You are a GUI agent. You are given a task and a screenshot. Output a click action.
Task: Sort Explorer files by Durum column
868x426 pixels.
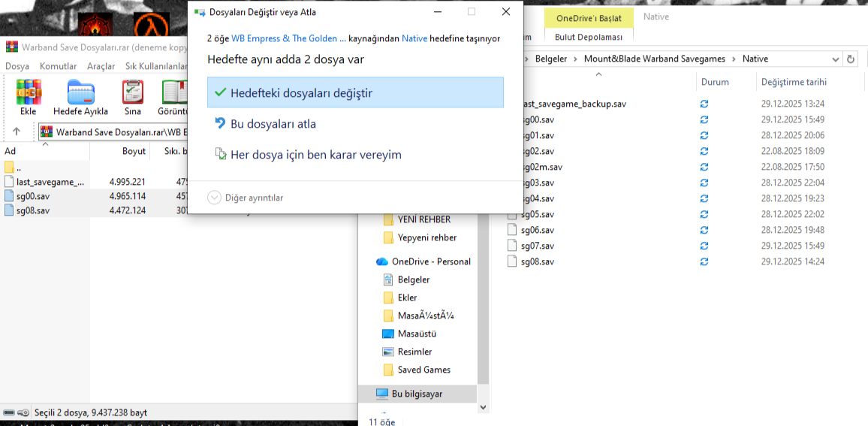click(x=716, y=82)
